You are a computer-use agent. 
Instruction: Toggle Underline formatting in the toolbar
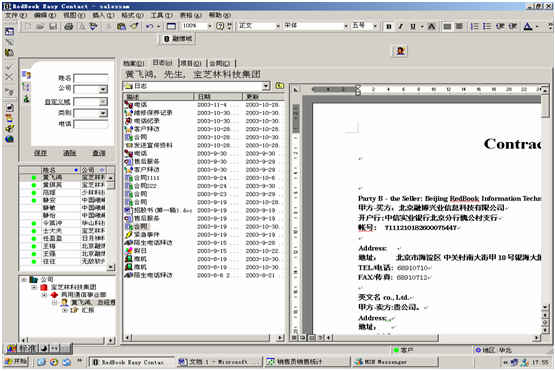tap(412, 27)
